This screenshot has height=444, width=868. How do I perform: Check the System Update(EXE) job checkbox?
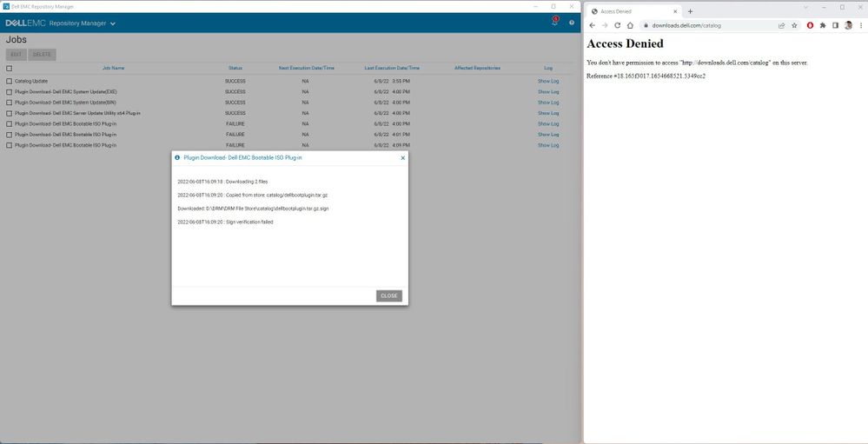(9, 92)
